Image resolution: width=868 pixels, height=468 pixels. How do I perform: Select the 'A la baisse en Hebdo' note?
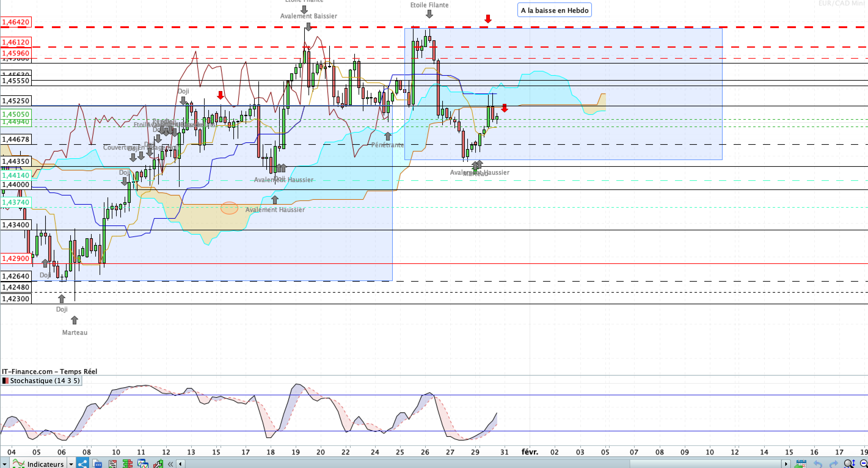(554, 10)
